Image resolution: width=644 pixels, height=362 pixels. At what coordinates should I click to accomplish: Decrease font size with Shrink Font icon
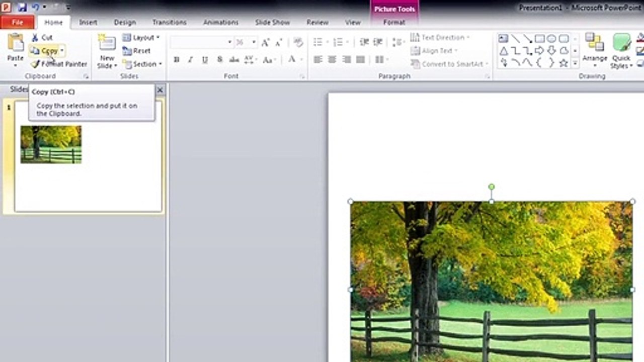[x=278, y=42]
